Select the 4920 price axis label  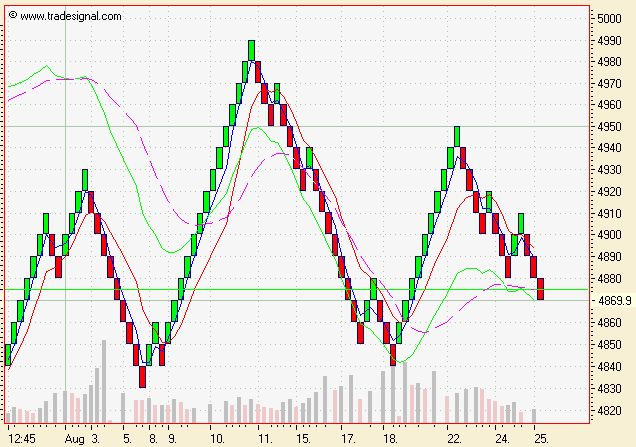609,191
